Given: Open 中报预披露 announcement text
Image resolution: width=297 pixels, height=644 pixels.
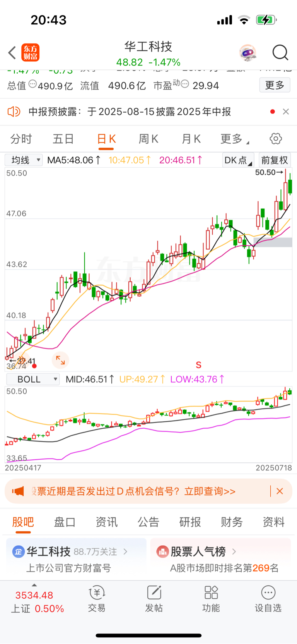Looking at the screenshot, I should 130,112.
